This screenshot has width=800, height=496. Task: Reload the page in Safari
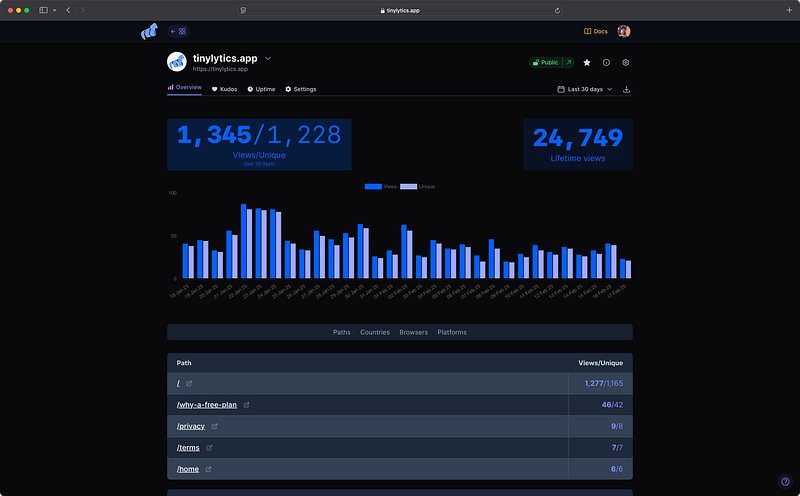[x=557, y=10]
